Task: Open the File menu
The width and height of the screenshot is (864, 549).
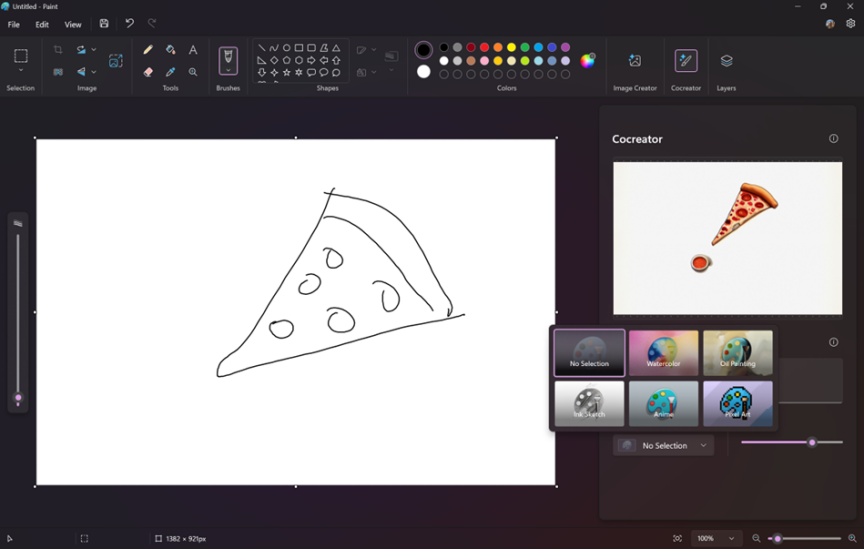Action: coord(14,24)
